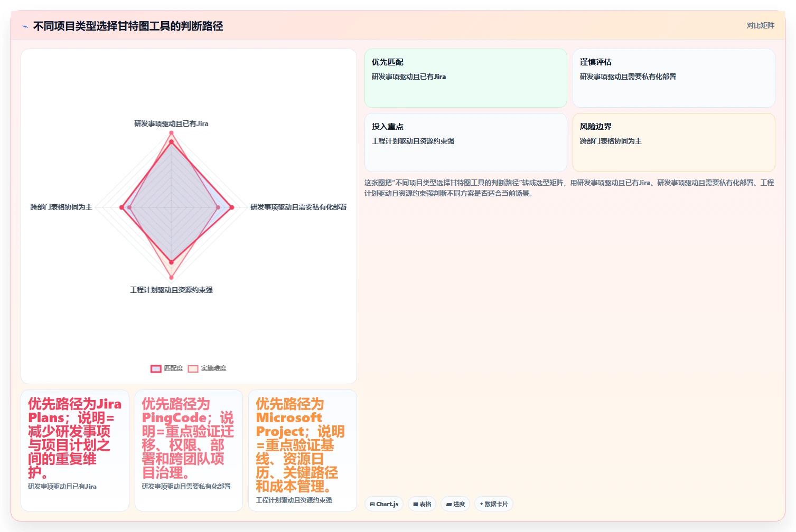Click radar axis label 研发事项驱动且已有Jira

coord(171,123)
